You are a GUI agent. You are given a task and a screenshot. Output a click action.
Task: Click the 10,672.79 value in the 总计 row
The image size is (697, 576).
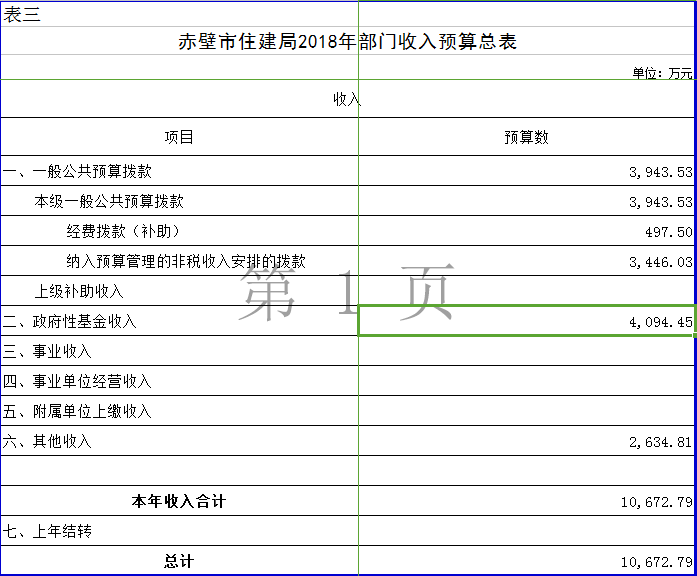(x=657, y=562)
